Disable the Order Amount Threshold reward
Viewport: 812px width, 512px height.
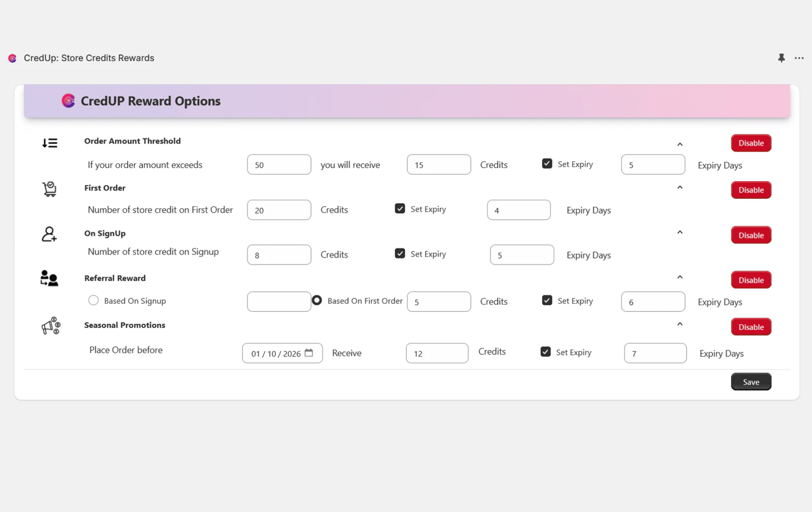click(x=751, y=143)
